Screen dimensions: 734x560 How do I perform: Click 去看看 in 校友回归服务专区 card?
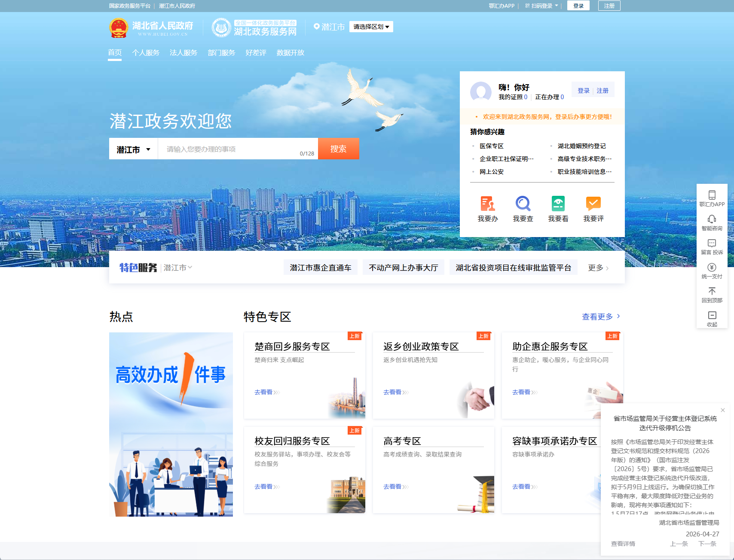(266, 487)
